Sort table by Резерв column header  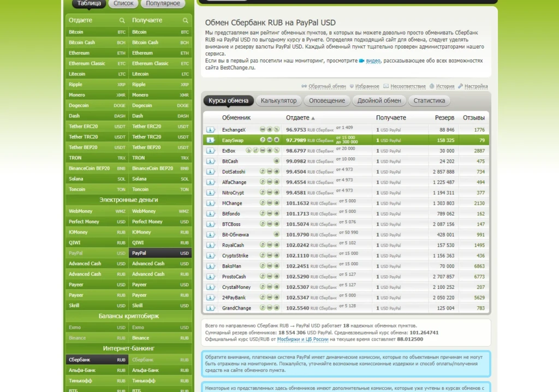click(444, 118)
